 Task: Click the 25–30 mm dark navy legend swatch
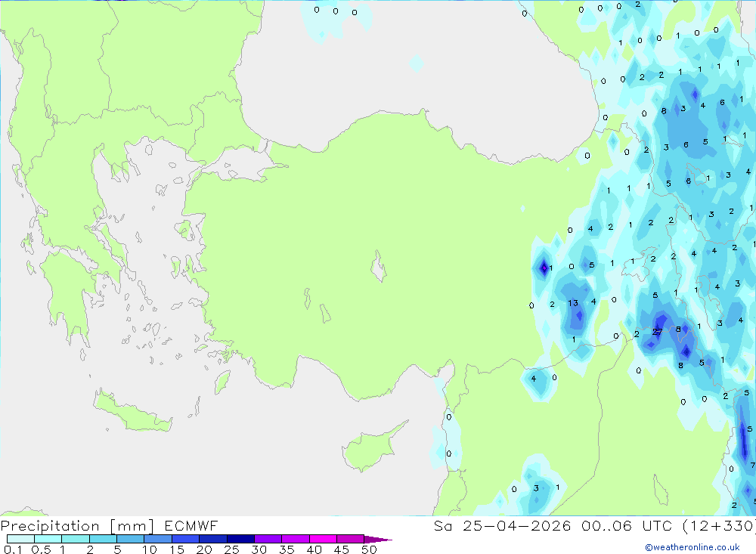click(x=240, y=539)
